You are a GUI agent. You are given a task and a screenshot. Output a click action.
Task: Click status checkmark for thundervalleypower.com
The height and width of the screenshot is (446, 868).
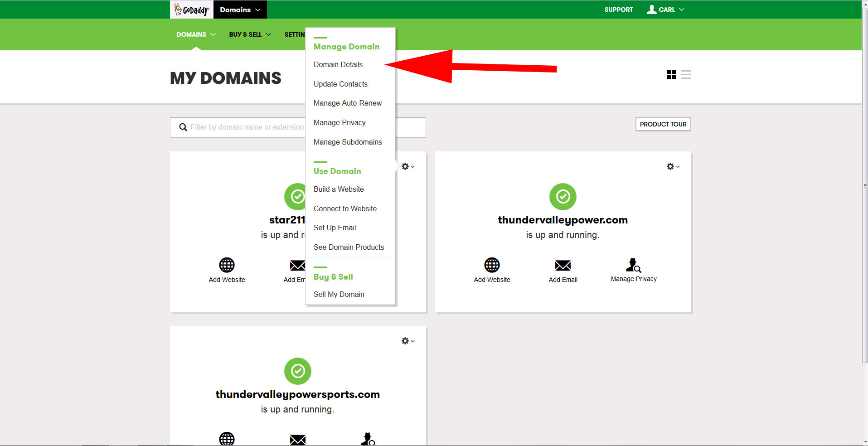click(x=563, y=197)
